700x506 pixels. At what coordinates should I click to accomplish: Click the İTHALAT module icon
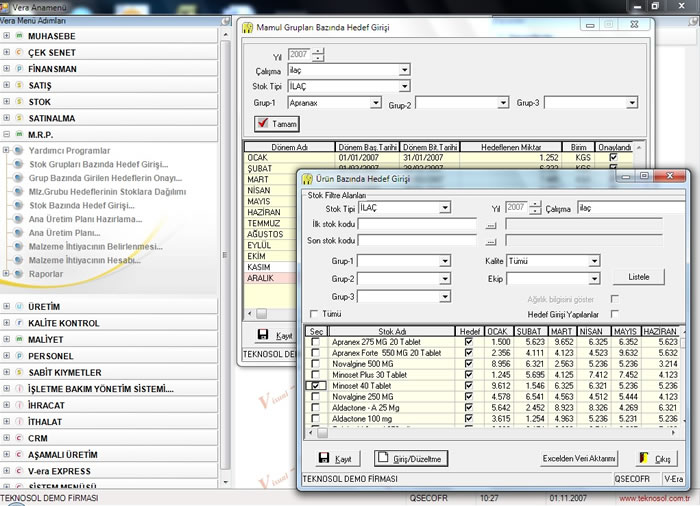pyautogui.click(x=19, y=422)
